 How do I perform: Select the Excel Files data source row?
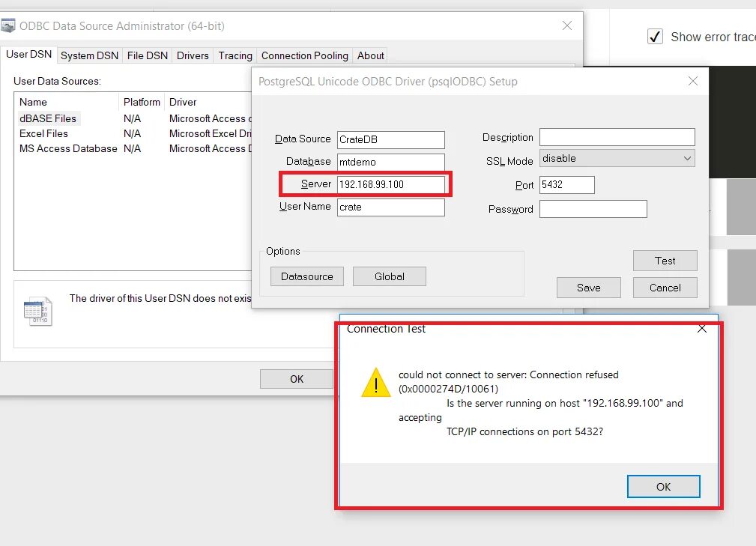(133, 133)
